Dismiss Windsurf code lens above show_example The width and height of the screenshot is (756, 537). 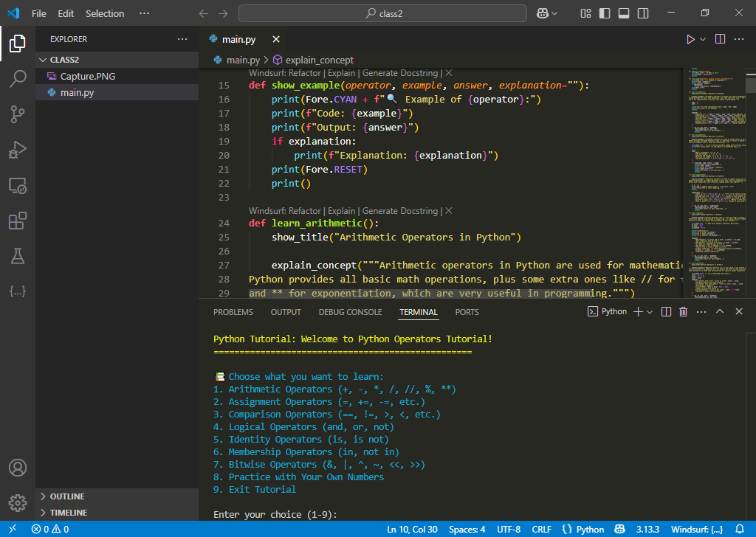pos(449,73)
